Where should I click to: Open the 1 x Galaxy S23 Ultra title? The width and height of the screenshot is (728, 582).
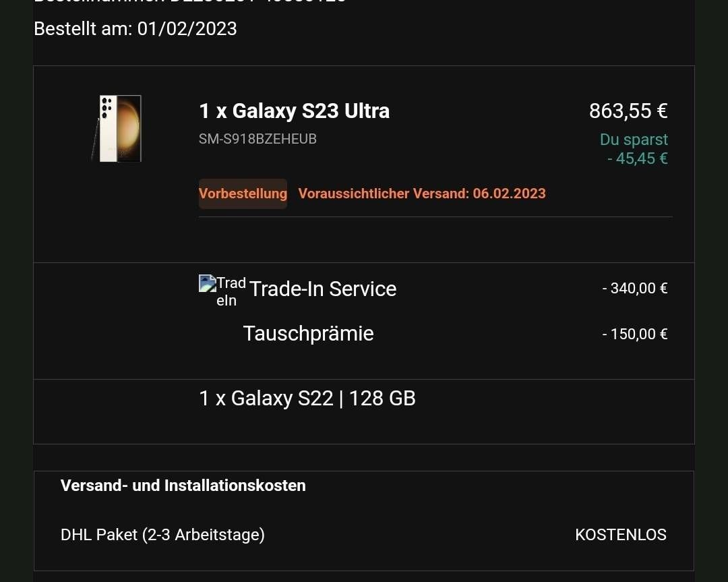click(x=295, y=111)
